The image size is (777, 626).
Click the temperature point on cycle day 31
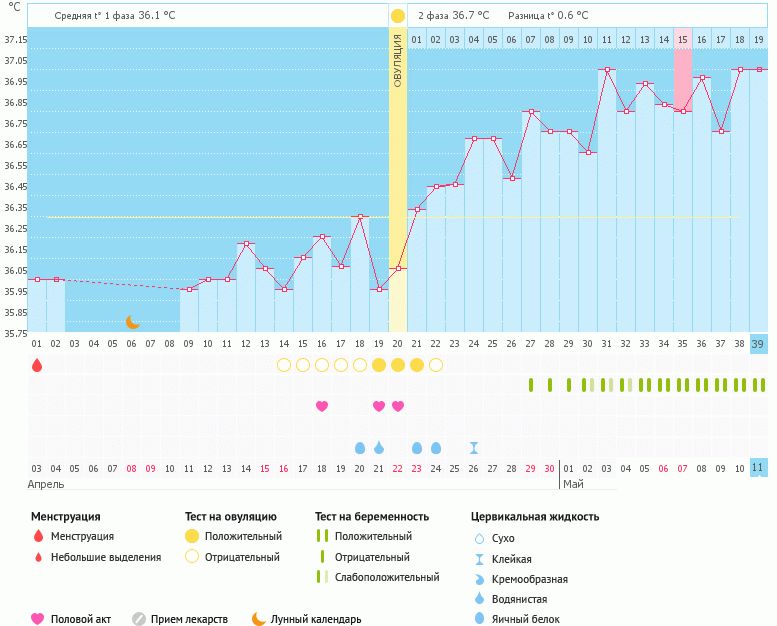[607, 70]
